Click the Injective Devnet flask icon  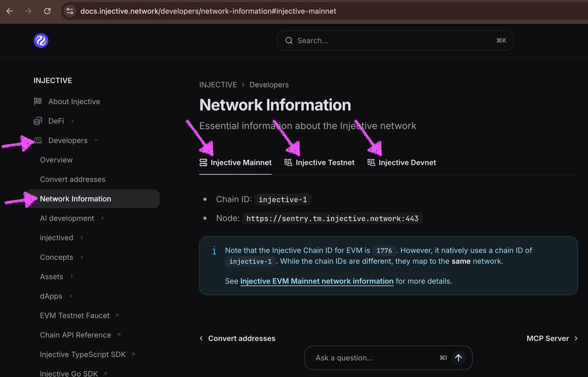click(x=371, y=162)
